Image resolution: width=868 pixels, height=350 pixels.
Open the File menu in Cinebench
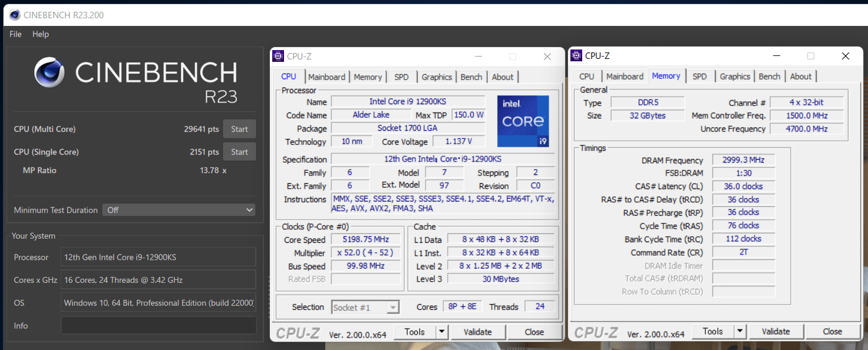tap(15, 34)
